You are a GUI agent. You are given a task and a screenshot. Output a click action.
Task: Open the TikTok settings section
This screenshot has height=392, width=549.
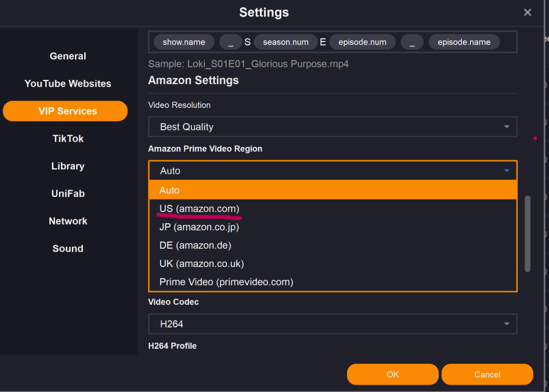click(68, 138)
